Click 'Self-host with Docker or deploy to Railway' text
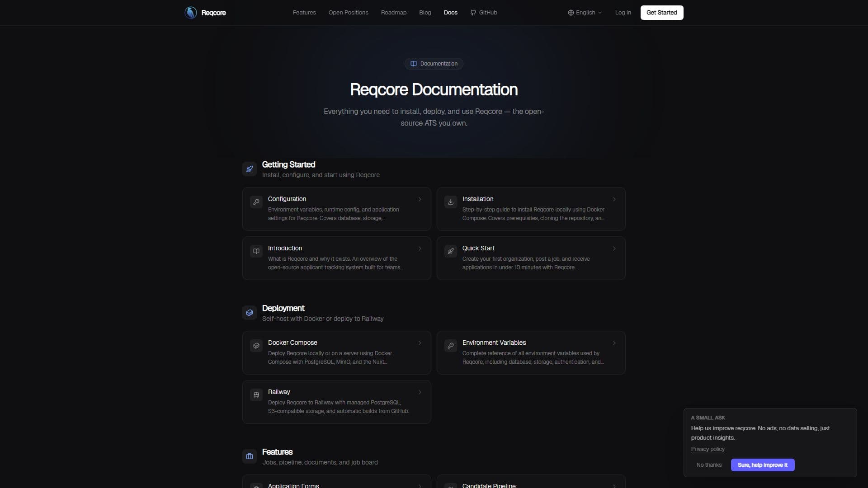 (x=323, y=319)
